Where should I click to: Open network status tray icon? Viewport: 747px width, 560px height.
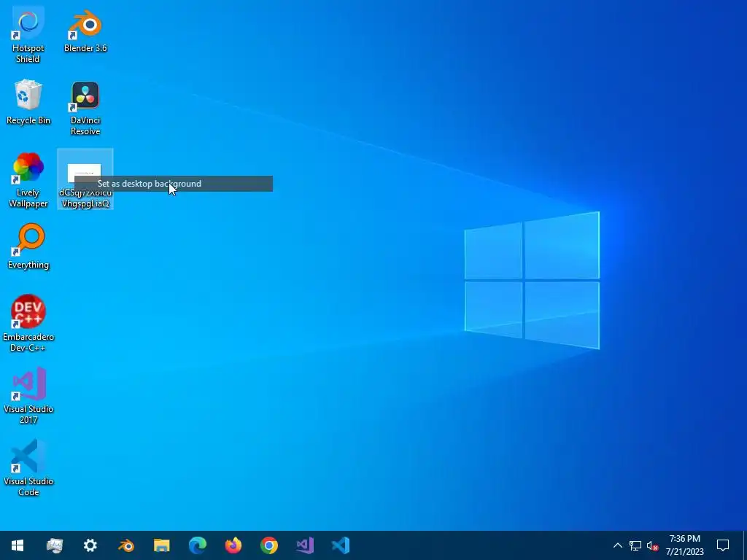(x=635, y=545)
